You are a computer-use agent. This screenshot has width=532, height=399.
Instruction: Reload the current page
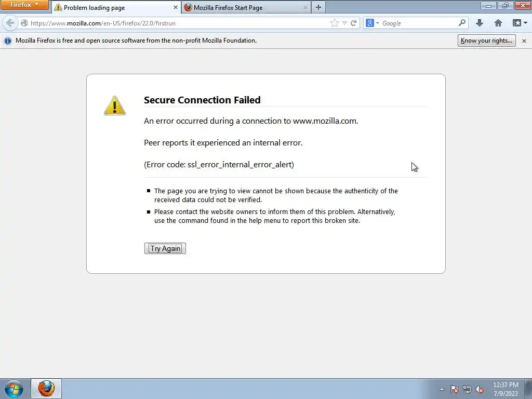353,23
